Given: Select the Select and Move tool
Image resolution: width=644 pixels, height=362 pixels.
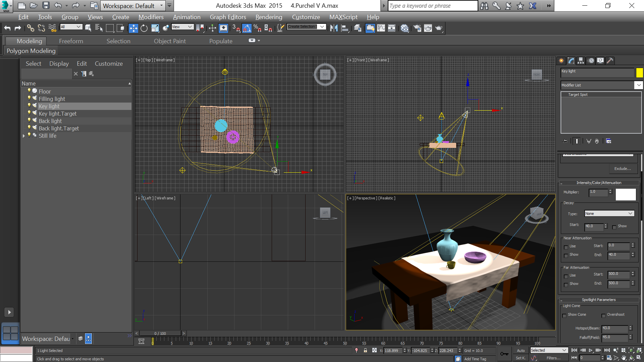Looking at the screenshot, I should [x=133, y=28].
